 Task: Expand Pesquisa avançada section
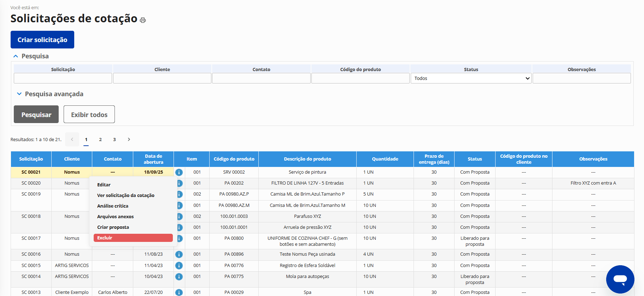[19, 94]
